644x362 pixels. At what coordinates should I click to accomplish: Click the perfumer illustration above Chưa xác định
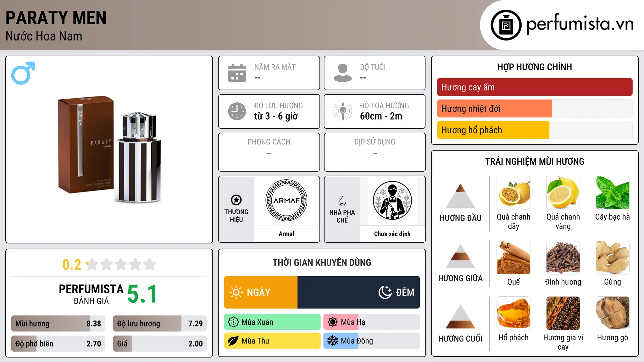pyautogui.click(x=392, y=200)
